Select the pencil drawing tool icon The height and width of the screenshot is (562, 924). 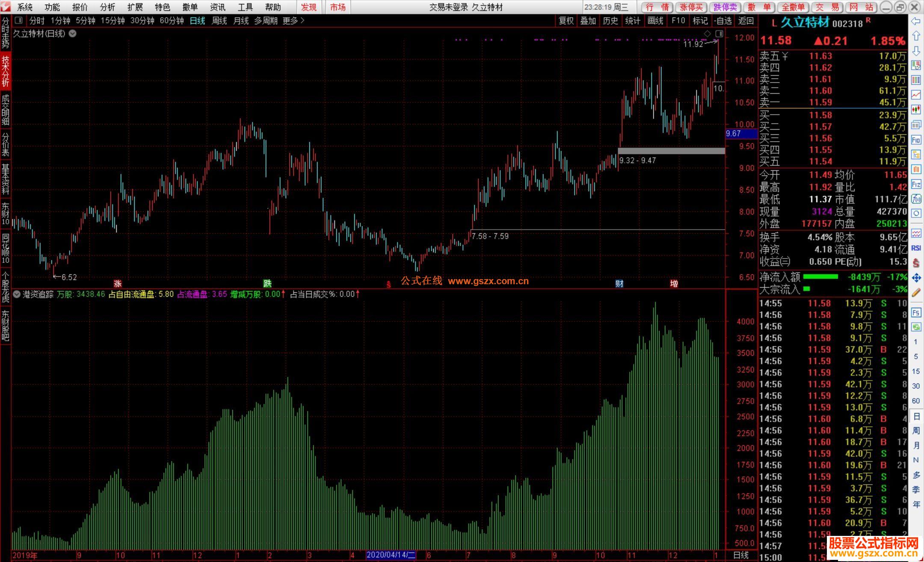[x=916, y=293]
